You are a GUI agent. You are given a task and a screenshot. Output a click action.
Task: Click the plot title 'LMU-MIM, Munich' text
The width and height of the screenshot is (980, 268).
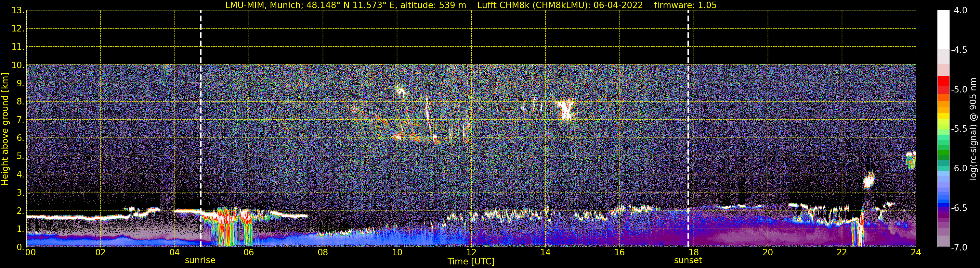click(264, 5)
